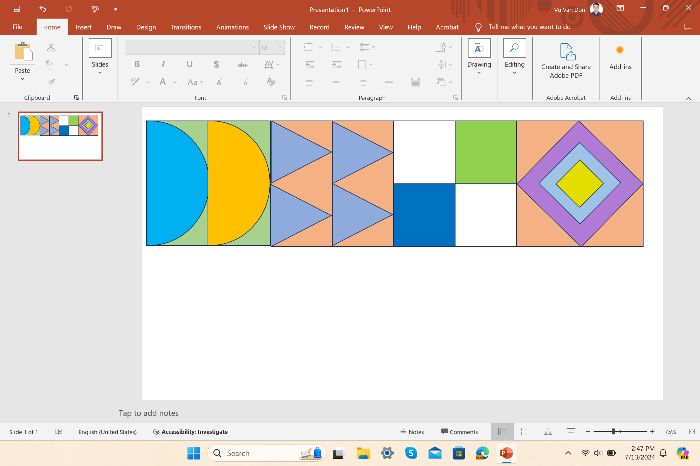The height and width of the screenshot is (466, 700).
Task: Open the Drawing tools group
Action: click(x=479, y=57)
